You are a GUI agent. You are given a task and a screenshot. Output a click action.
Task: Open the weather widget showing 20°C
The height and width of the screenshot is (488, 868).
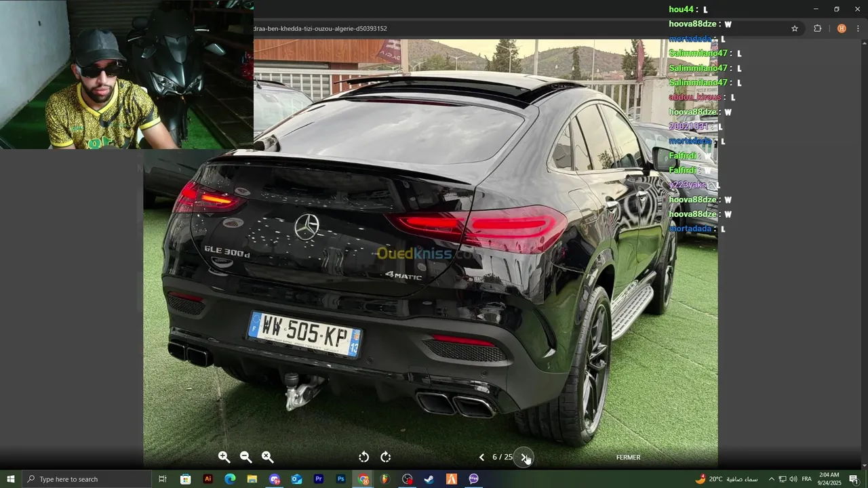coord(726,479)
